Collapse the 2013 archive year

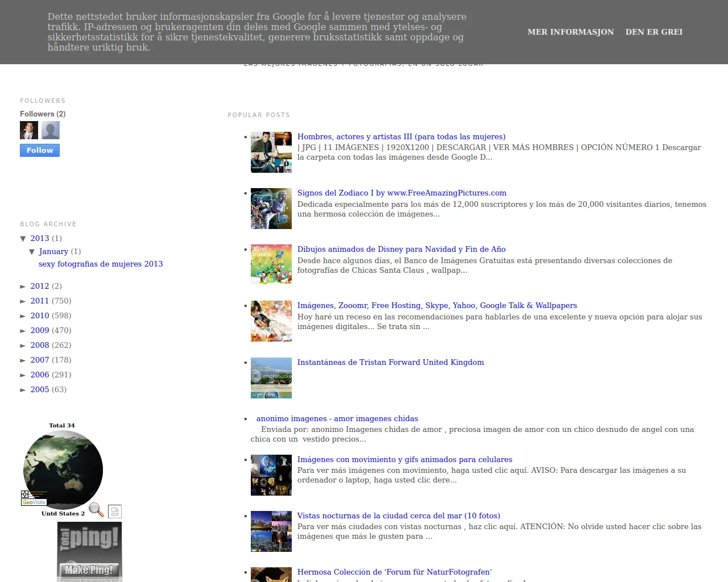23,239
